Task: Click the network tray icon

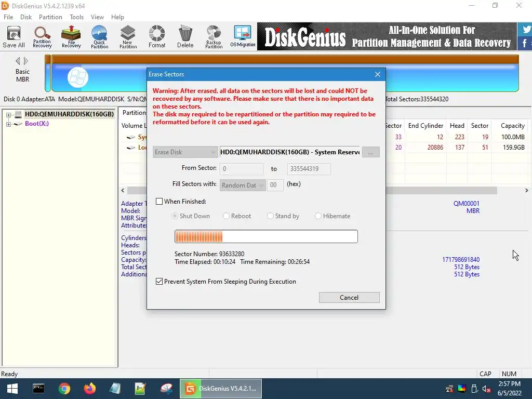Action: [x=449, y=389]
